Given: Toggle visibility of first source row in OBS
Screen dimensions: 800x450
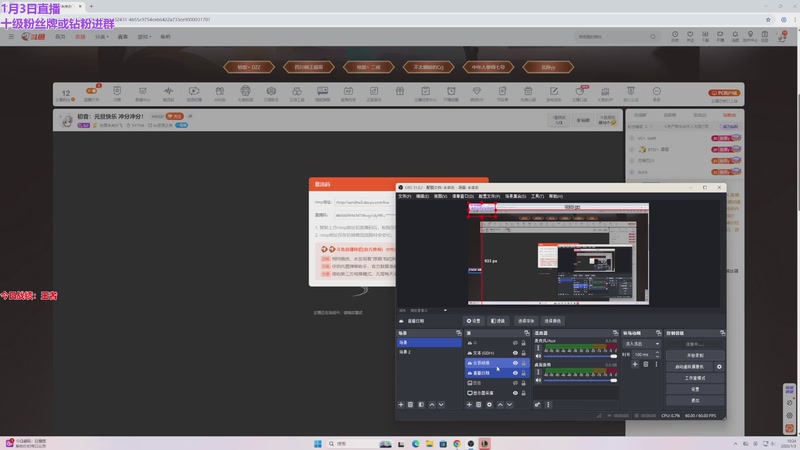Looking at the screenshot, I should (515, 343).
